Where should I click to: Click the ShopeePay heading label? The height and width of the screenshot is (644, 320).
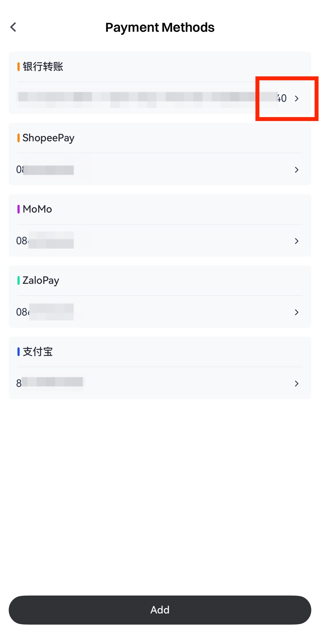coord(48,138)
